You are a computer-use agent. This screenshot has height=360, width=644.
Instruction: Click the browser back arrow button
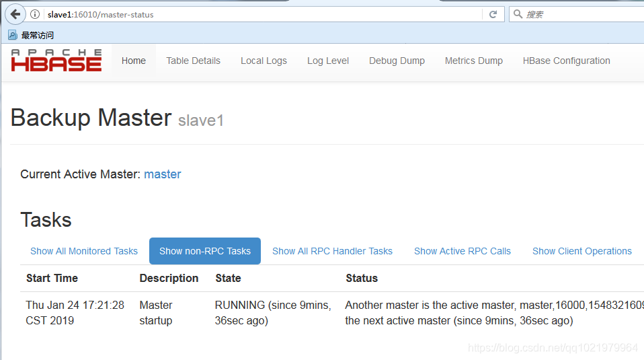click(x=15, y=14)
